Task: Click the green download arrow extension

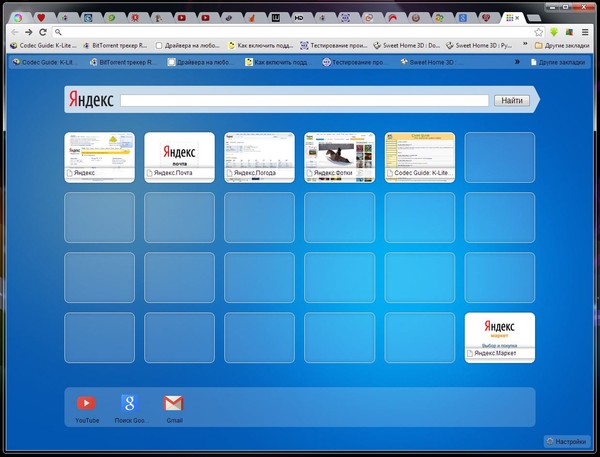Action: tap(554, 32)
